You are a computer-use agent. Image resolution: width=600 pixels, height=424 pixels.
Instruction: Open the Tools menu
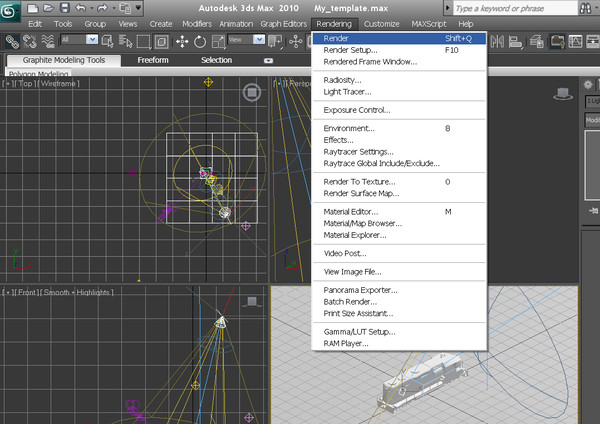click(63, 24)
